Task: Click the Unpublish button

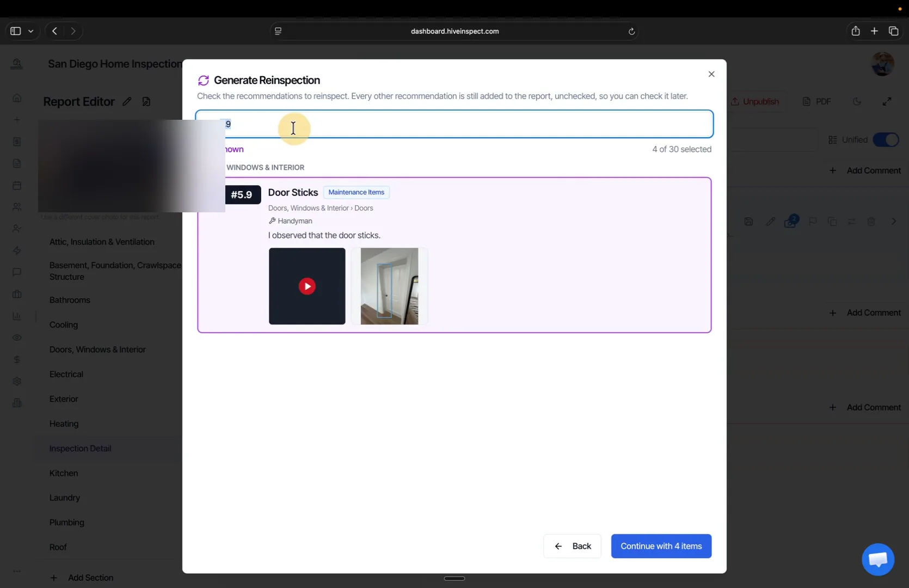Action: click(755, 102)
